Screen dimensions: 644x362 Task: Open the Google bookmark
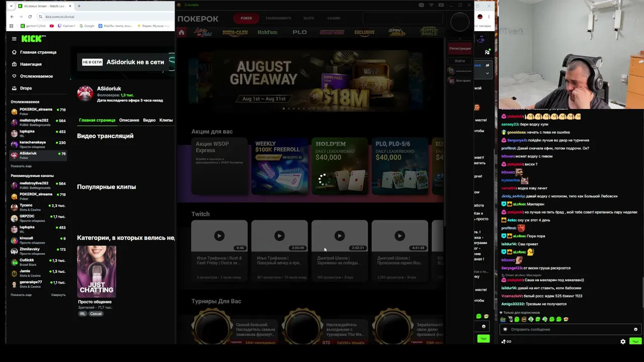coord(87,26)
